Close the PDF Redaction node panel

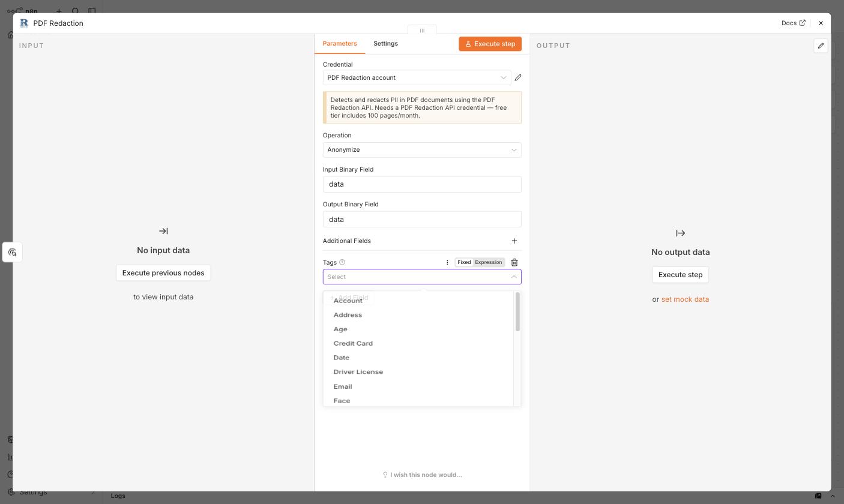click(x=821, y=23)
